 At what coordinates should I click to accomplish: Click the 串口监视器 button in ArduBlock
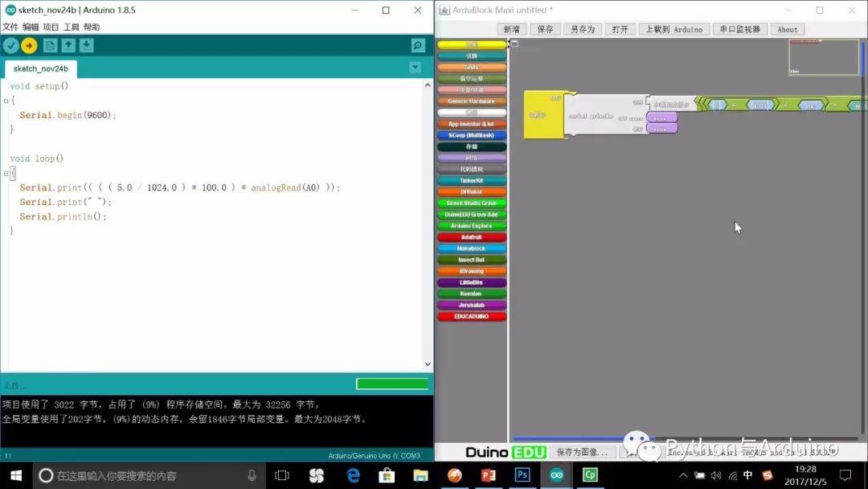pos(739,30)
